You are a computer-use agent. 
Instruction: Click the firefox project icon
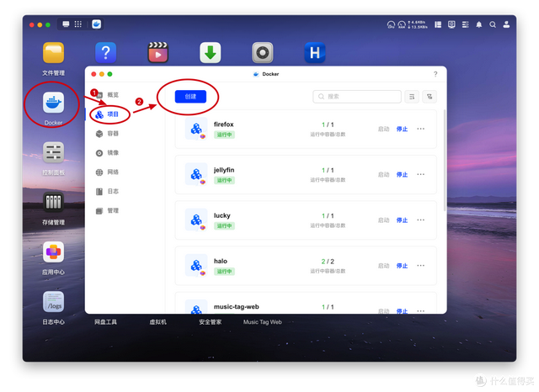[196, 129]
